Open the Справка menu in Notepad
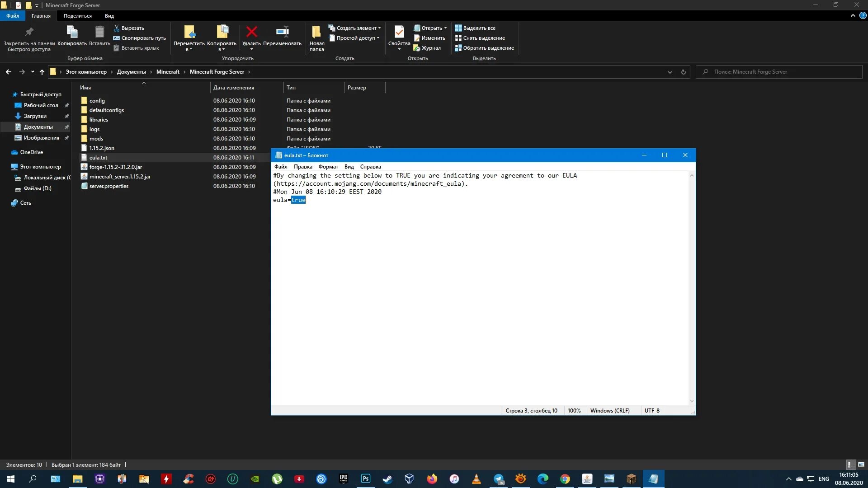 tap(370, 167)
